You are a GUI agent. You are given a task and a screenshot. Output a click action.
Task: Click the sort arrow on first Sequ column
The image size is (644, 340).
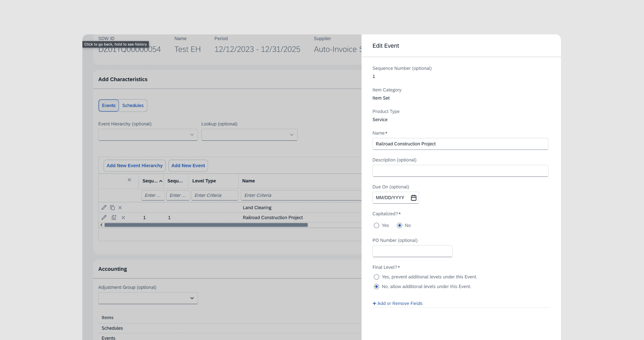click(161, 181)
